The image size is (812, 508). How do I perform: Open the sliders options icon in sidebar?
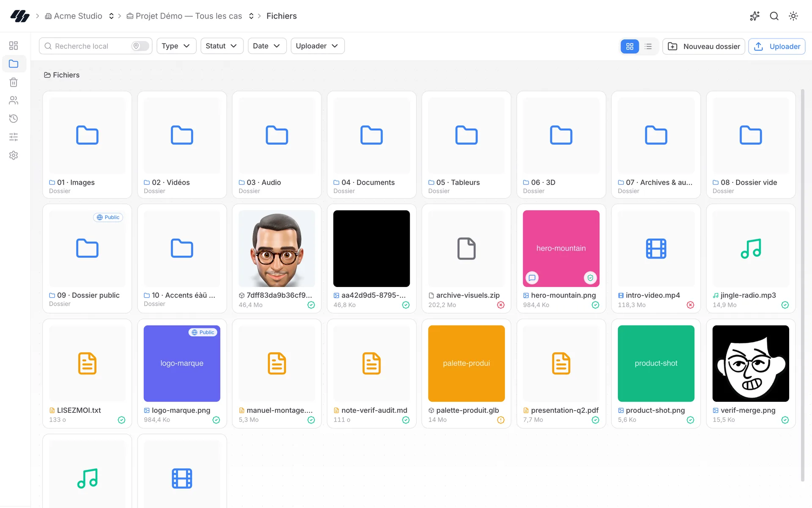click(14, 137)
